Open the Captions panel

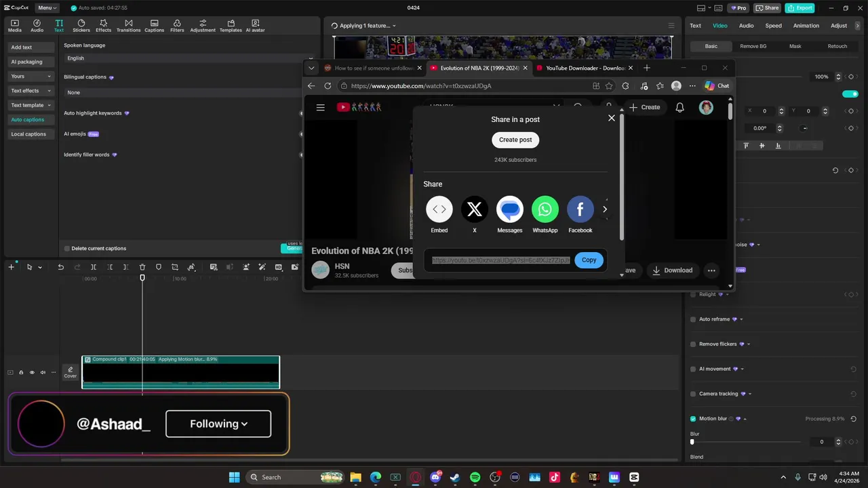click(x=154, y=26)
